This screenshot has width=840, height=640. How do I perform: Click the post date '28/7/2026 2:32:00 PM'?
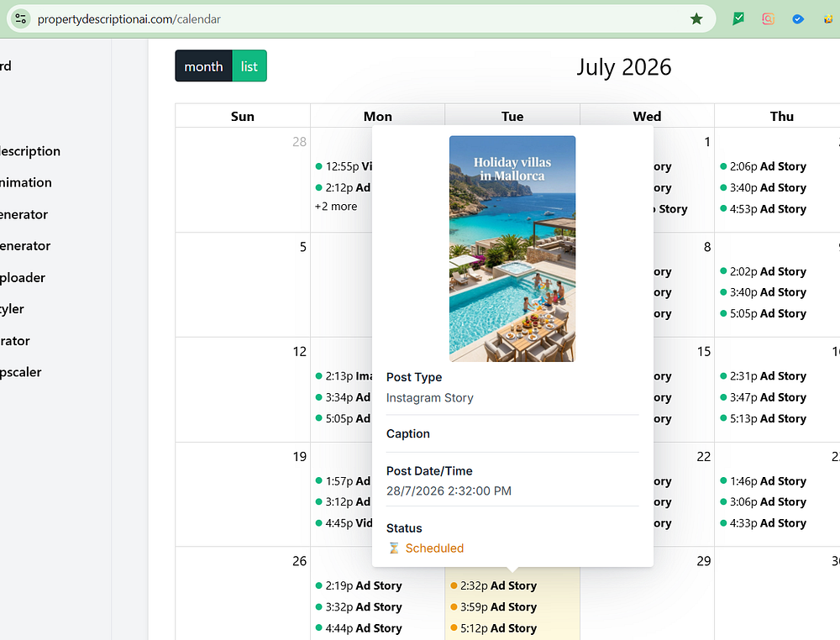449,491
